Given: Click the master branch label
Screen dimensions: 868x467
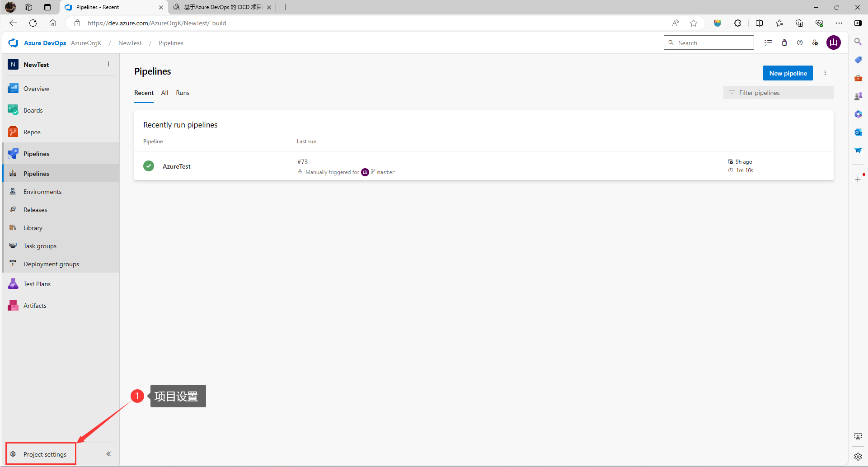Looking at the screenshot, I should (386, 172).
